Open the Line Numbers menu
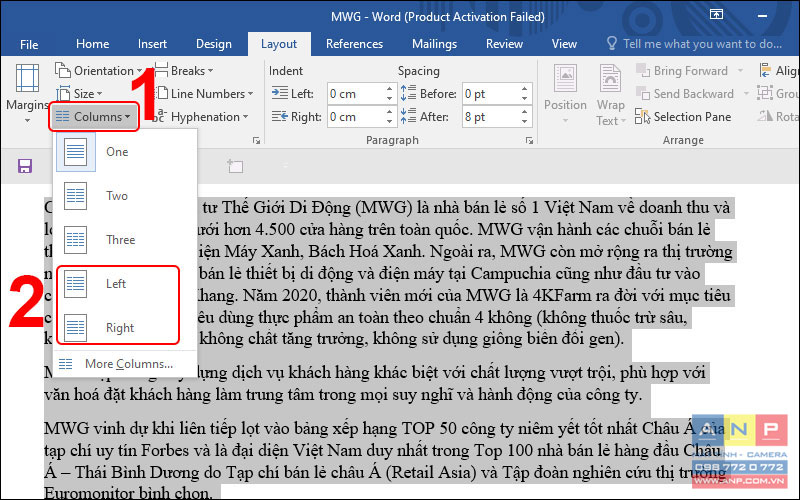The width and height of the screenshot is (800, 500). coord(204,94)
